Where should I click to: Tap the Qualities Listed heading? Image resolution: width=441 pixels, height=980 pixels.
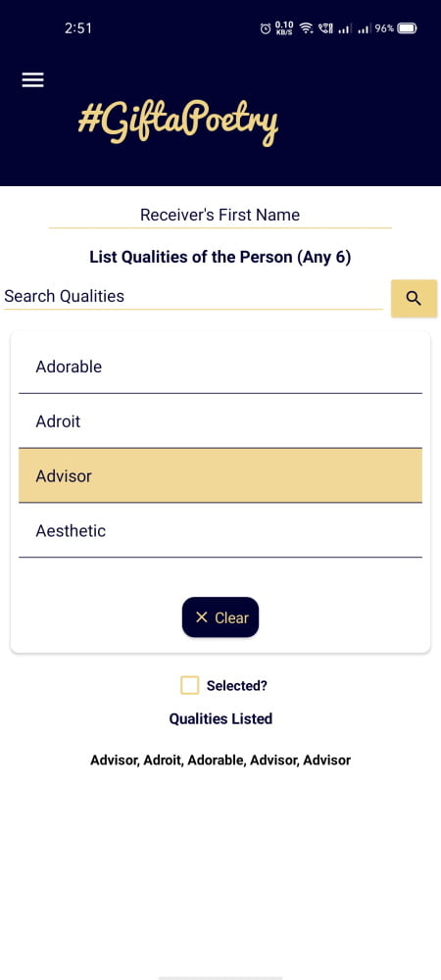point(220,718)
